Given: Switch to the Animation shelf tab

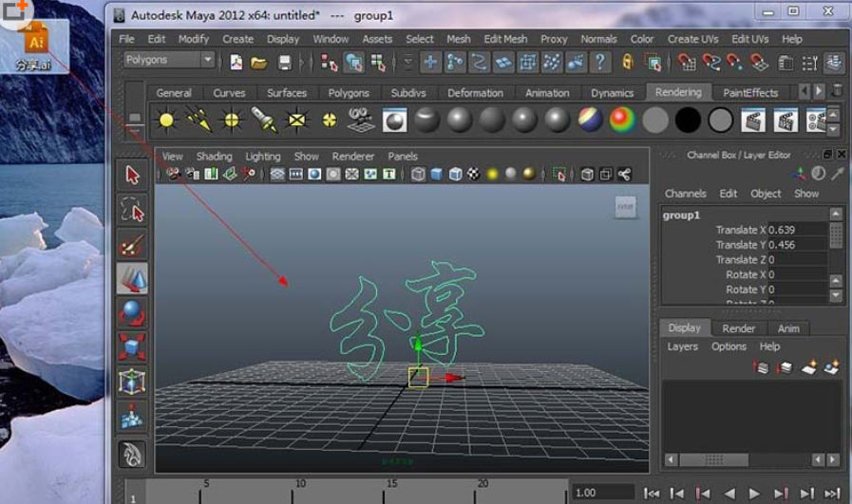Looking at the screenshot, I should [x=546, y=93].
